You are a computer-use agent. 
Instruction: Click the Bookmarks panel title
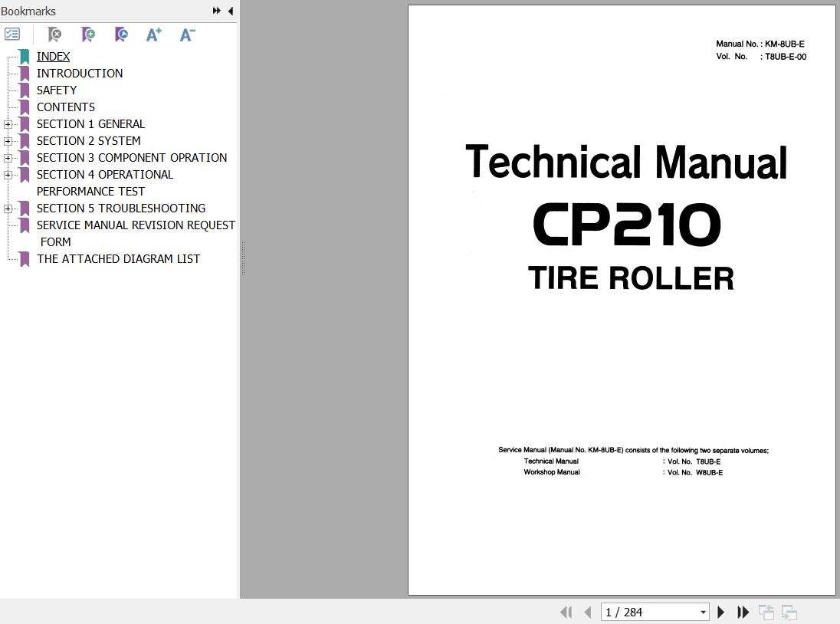click(28, 11)
